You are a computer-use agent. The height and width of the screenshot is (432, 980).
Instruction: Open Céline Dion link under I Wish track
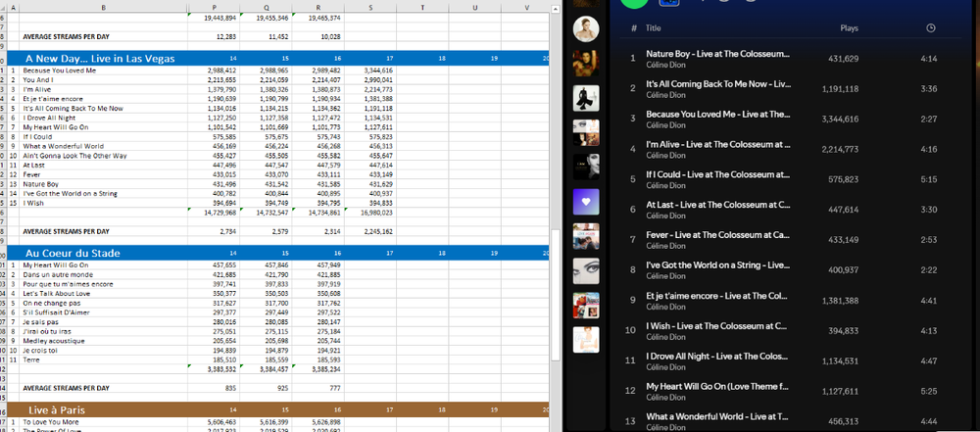pyautogui.click(x=665, y=337)
